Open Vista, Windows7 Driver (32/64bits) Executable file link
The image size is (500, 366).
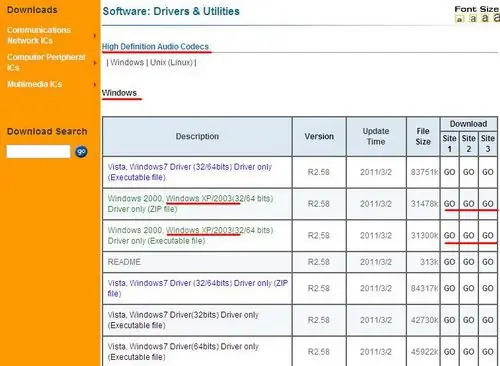(x=190, y=172)
